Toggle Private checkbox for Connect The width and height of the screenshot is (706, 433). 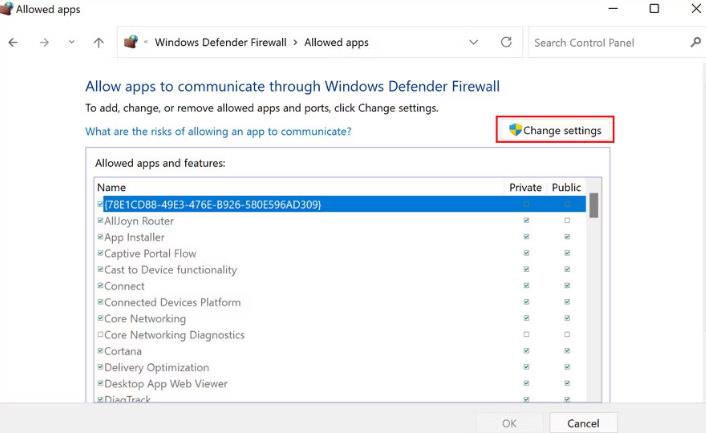click(526, 285)
